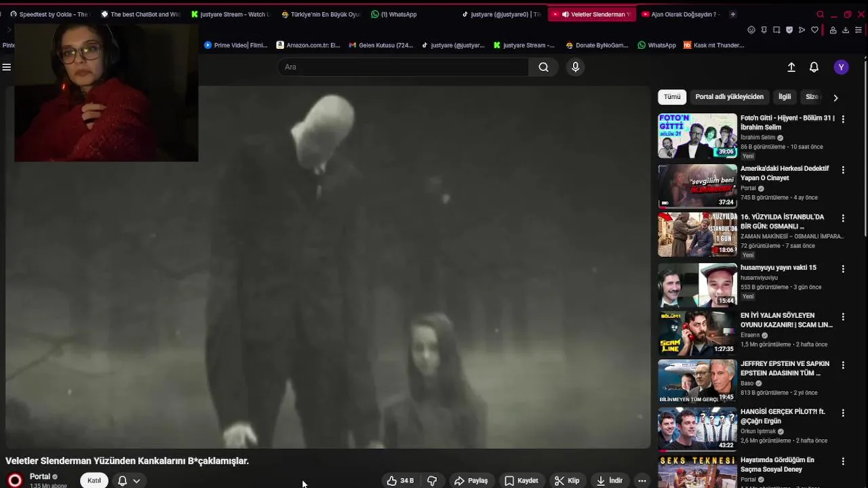Open options menu for SCAM LINE video

[x=843, y=317]
